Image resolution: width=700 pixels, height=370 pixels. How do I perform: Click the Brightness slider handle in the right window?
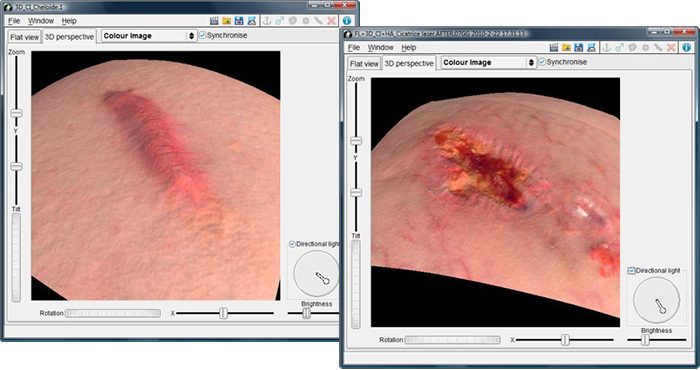click(645, 340)
